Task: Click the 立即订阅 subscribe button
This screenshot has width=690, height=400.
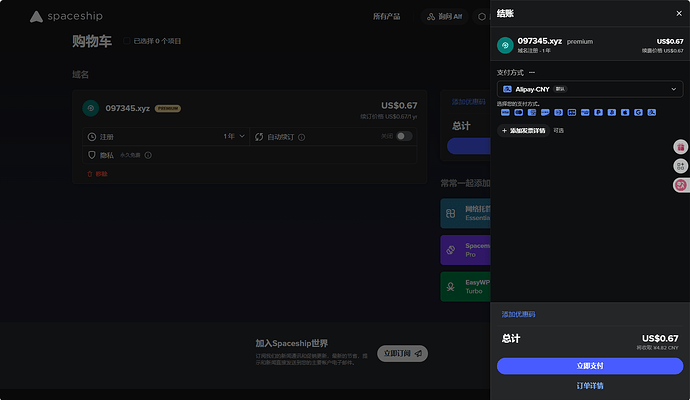Action: (x=402, y=353)
